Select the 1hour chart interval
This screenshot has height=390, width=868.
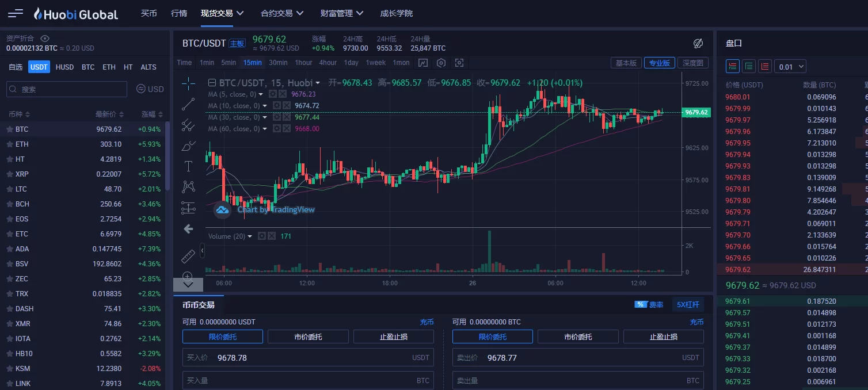[x=303, y=63]
